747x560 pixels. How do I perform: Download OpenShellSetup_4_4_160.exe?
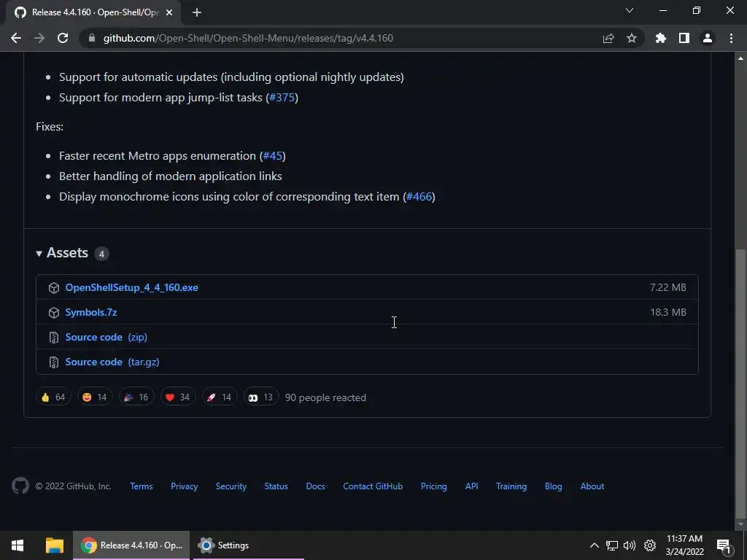[131, 287]
